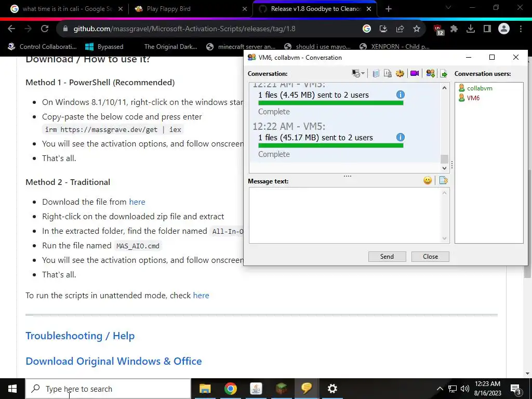Open Chrome from taskbar
The height and width of the screenshot is (399, 532).
point(230,389)
